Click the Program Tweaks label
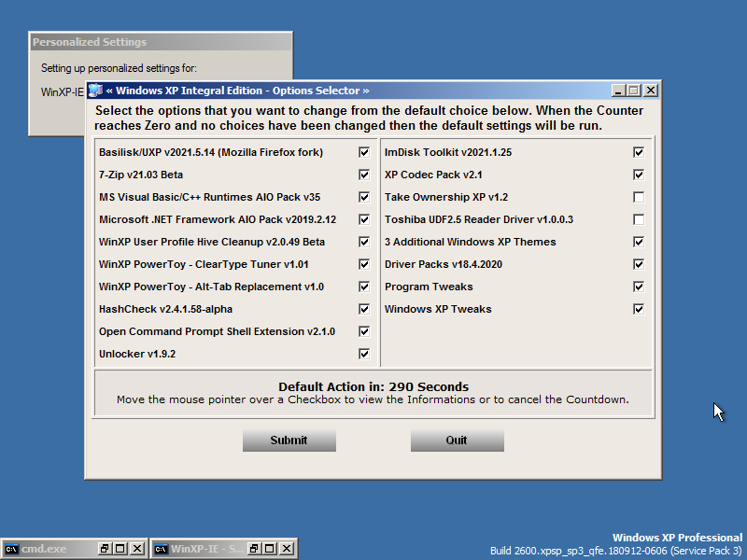 click(429, 287)
